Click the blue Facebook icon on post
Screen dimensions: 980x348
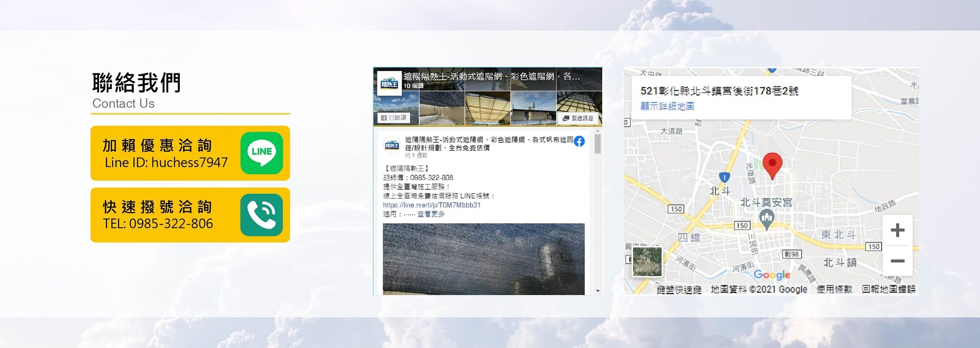tap(579, 141)
